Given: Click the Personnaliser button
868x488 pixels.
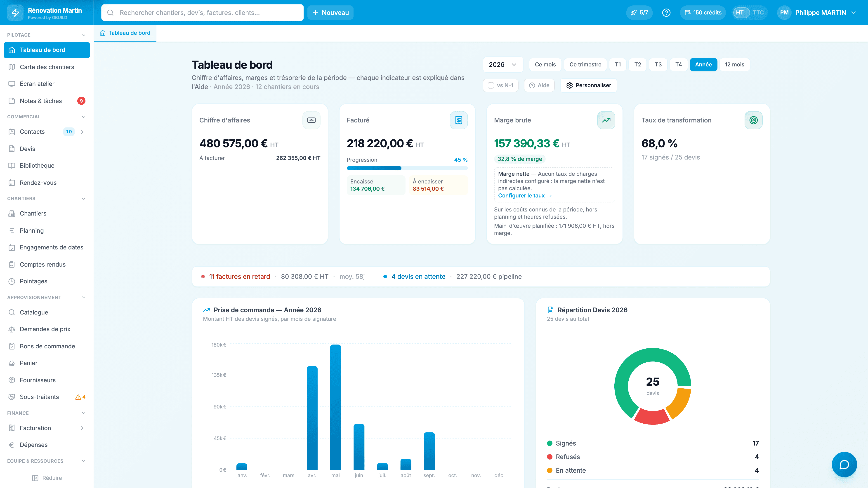Looking at the screenshot, I should pyautogui.click(x=588, y=85).
